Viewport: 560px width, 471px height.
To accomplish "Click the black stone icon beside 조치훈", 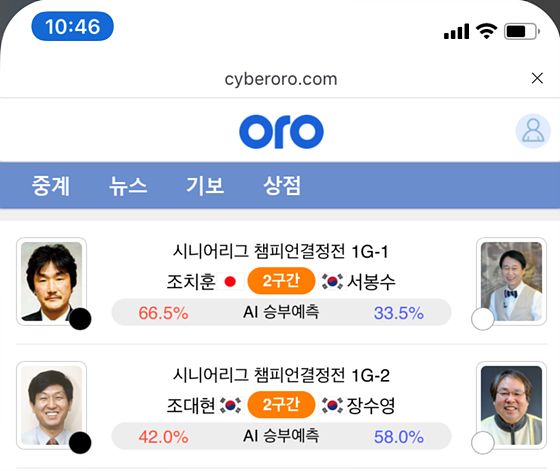I will (x=80, y=319).
